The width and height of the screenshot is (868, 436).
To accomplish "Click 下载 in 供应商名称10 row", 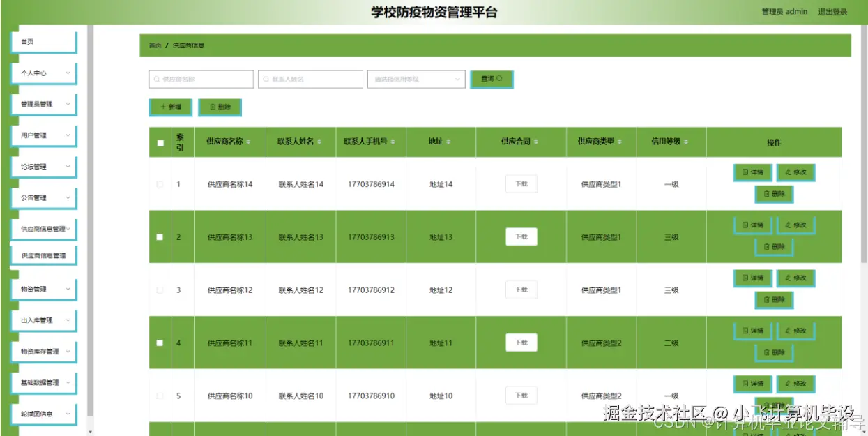I will click(521, 396).
